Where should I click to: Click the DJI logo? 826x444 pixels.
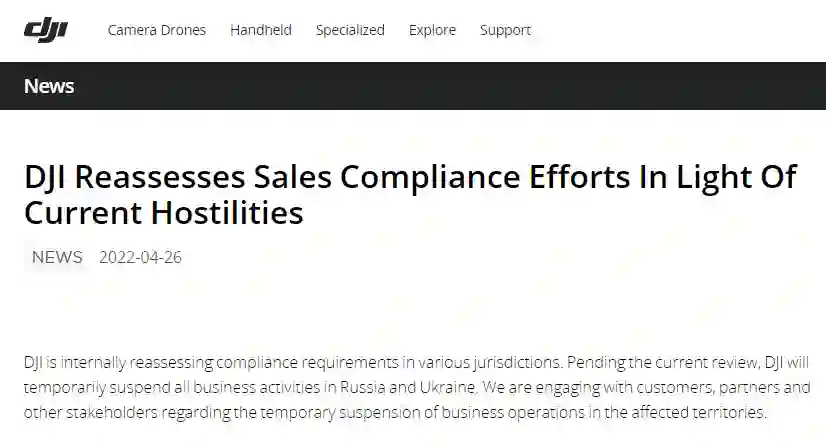[45, 30]
